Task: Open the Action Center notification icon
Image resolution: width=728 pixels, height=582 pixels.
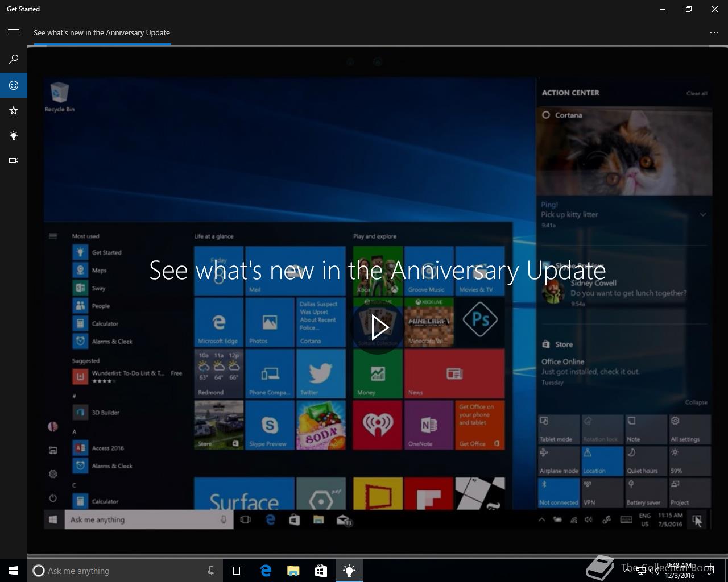Action: 709,571
